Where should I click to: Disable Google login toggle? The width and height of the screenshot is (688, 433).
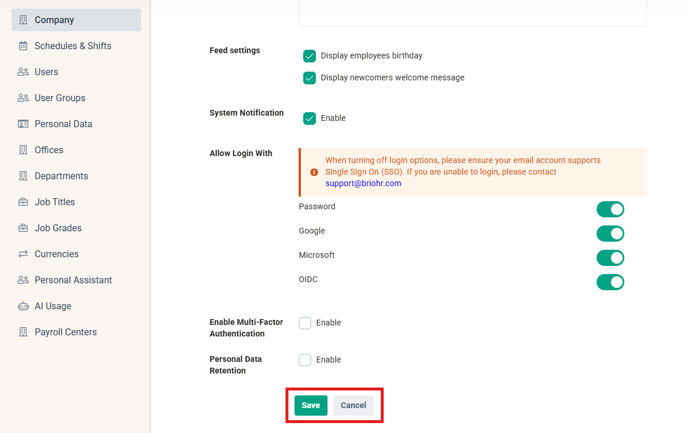[610, 234]
